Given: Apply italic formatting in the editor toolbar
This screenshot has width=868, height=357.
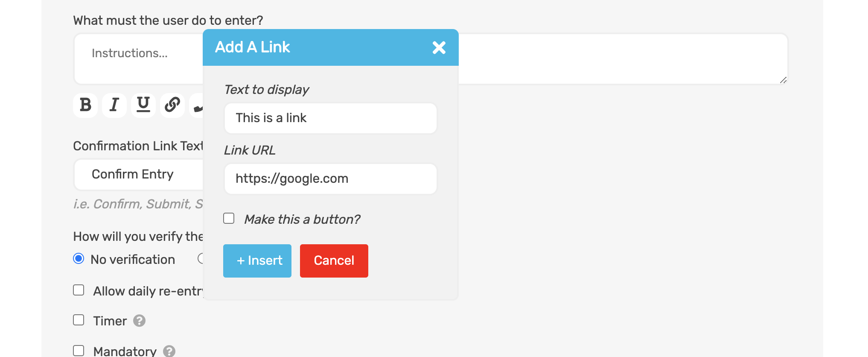Looking at the screenshot, I should tap(114, 105).
